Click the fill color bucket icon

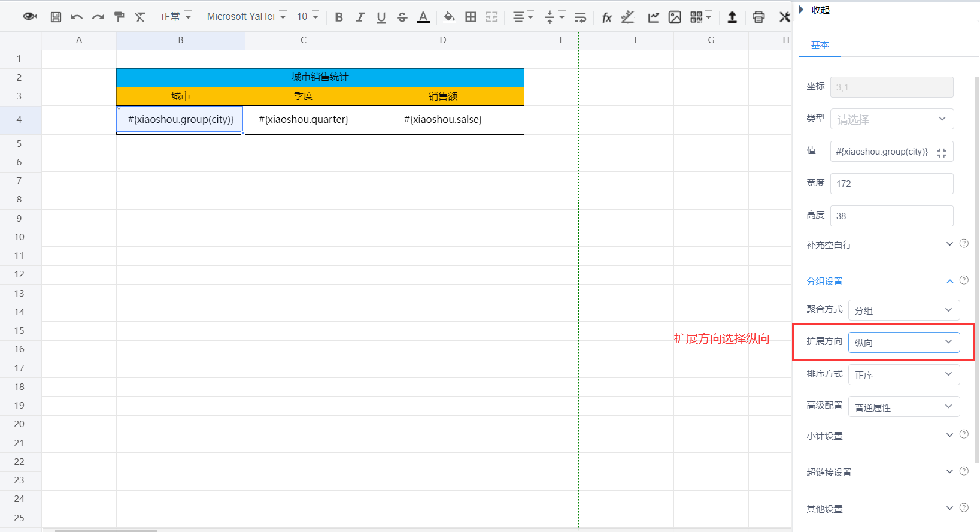pos(449,17)
